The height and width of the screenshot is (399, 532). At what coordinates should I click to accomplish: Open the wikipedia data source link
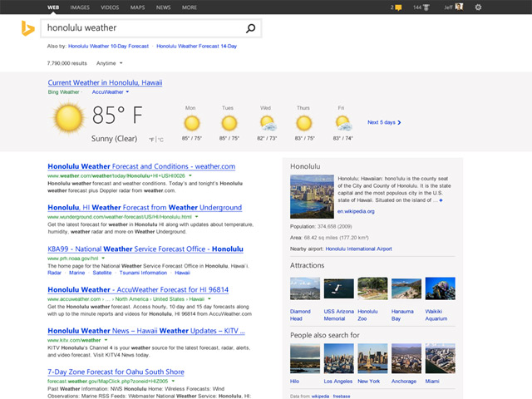(320, 397)
